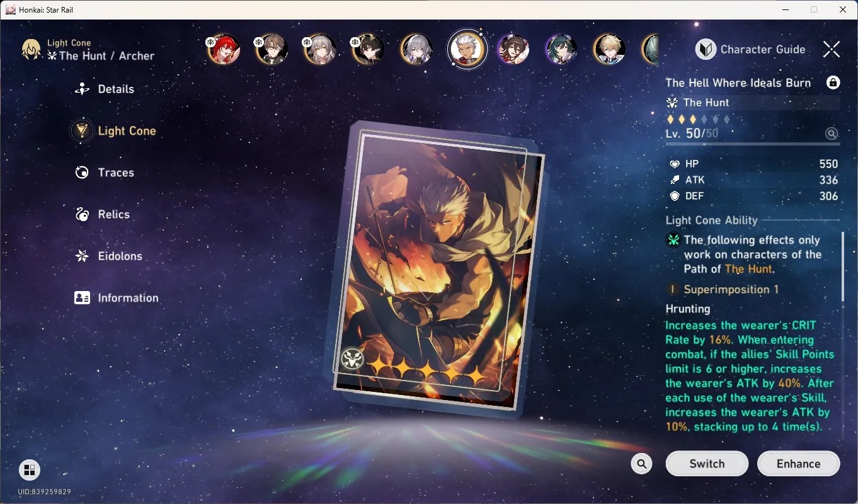Click The Hunt path label in the right panel
The width and height of the screenshot is (858, 504).
(x=706, y=103)
